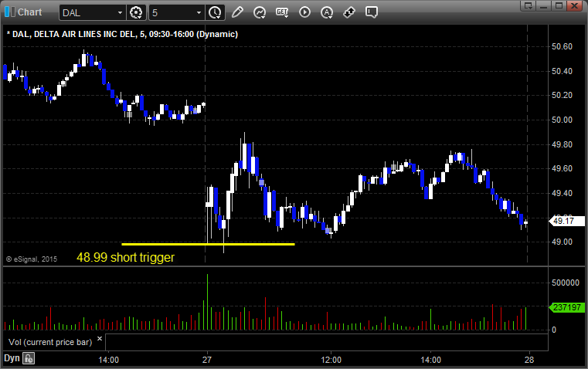Open the GET tools menu
Viewport: 588px width, 369px height.
pyautogui.click(x=282, y=12)
